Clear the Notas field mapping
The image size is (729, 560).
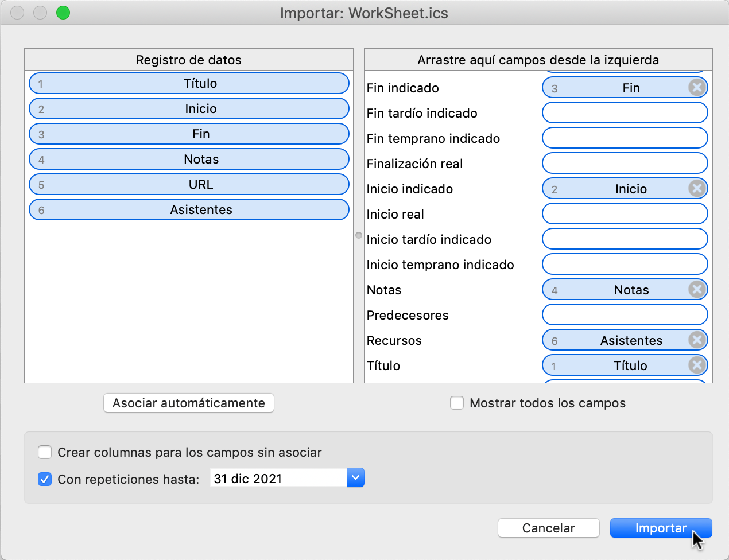[697, 289]
